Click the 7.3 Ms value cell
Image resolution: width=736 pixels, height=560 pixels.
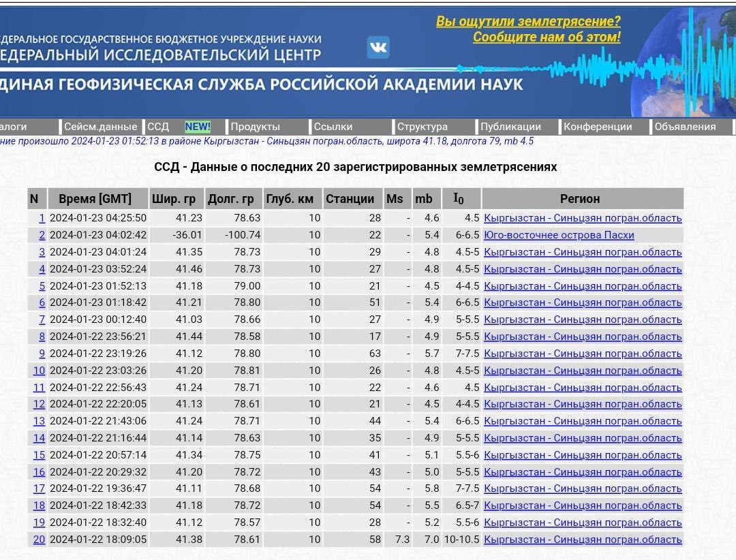(x=398, y=540)
